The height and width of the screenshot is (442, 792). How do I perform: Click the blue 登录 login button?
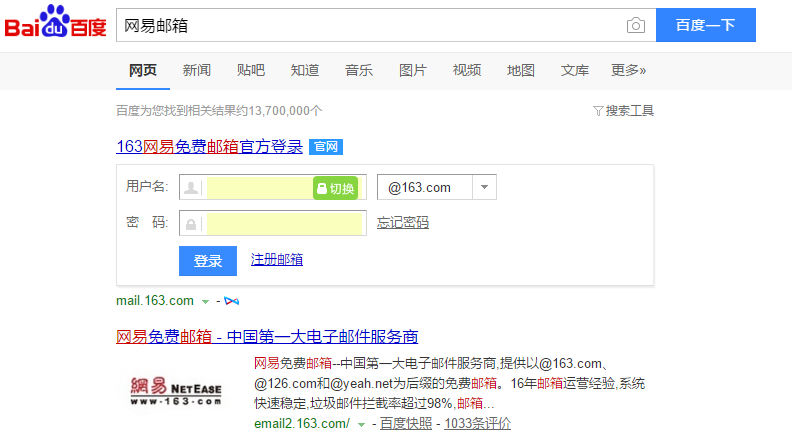click(x=208, y=261)
